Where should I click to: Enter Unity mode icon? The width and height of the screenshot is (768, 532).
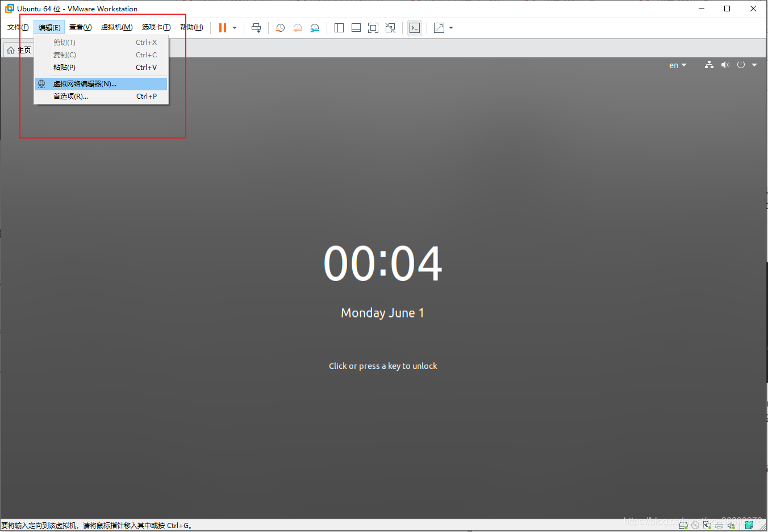[390, 28]
